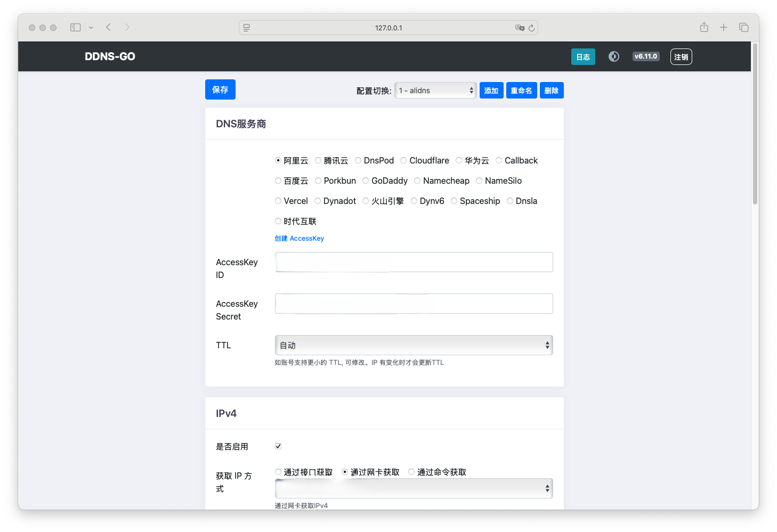Viewport: 777px width, 532px height.
Task: Toggle the dark/light theme icon
Action: click(614, 56)
